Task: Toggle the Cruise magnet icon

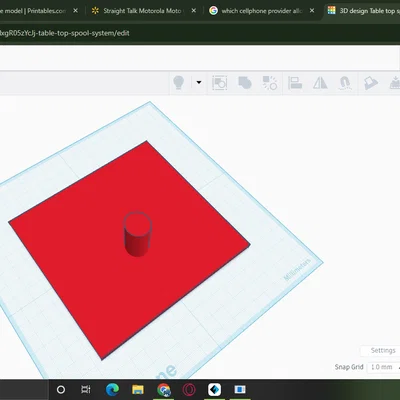Action: (345, 83)
